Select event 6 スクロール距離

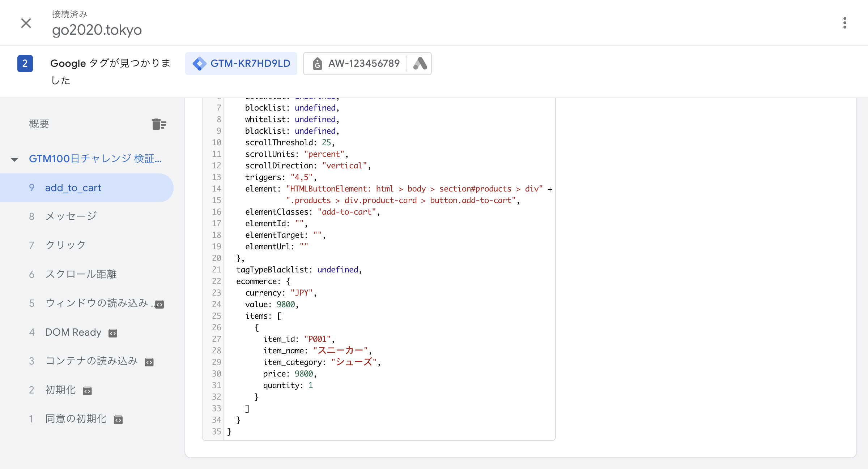click(87, 274)
